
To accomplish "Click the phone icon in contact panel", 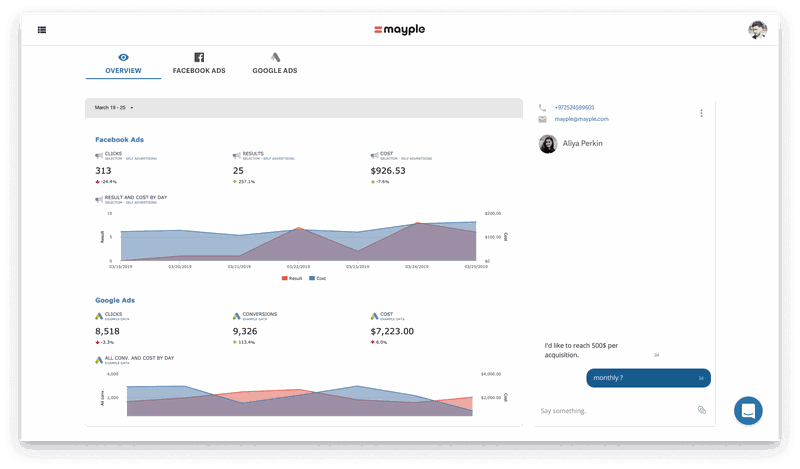I will click(x=542, y=108).
